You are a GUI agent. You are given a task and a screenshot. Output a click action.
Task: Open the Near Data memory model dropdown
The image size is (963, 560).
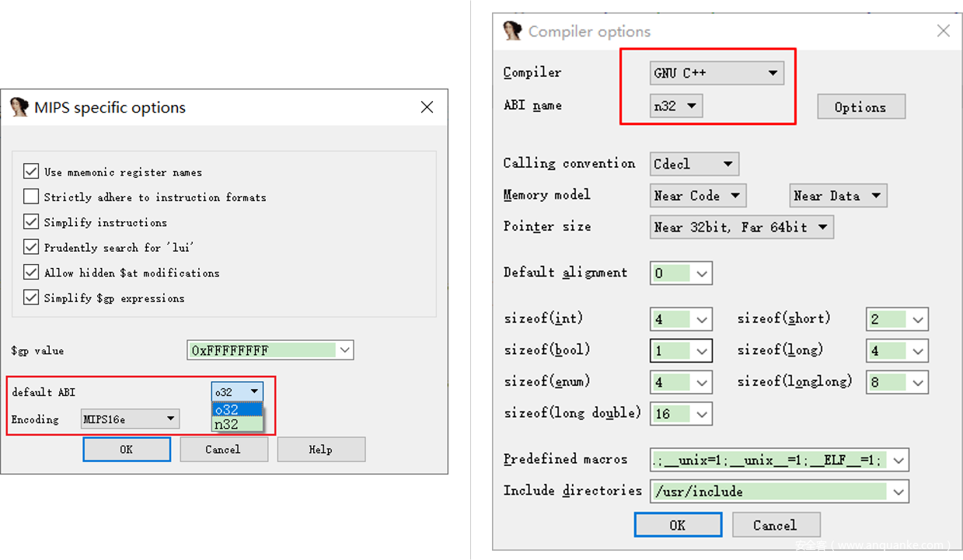[838, 196]
